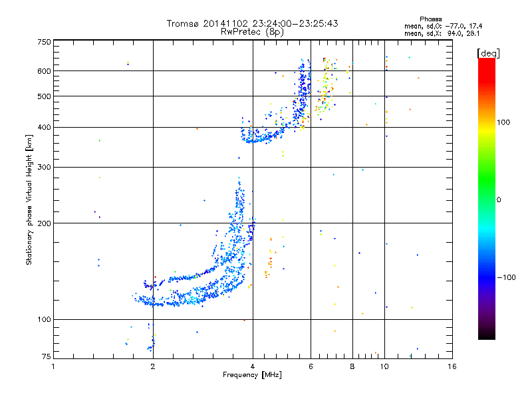The image size is (532, 399).
Task: Click the x-axis tick label 4
Action: (253, 366)
